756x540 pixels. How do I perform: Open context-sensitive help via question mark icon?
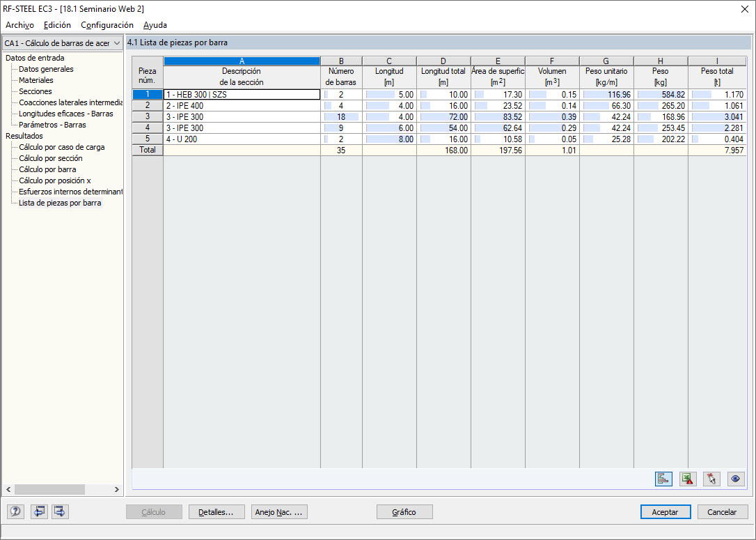[x=15, y=511]
